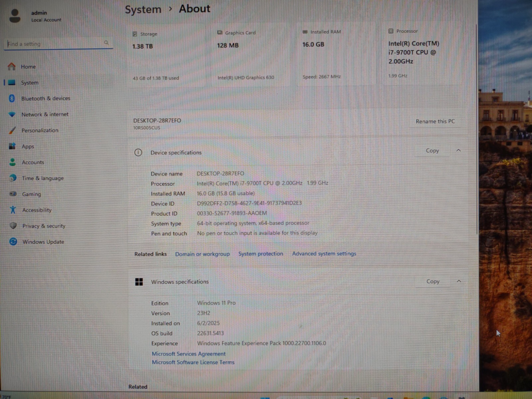Collapse the Windows specifications section
The image size is (532, 399).
(x=459, y=281)
